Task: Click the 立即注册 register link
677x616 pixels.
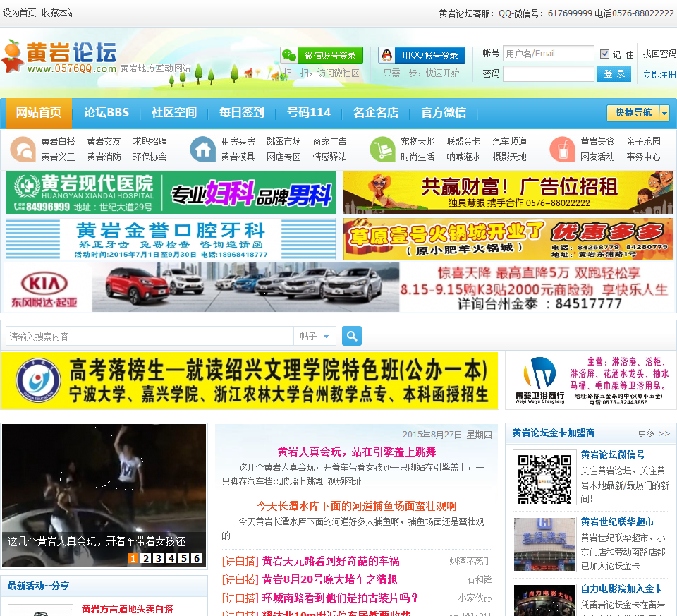Action: click(659, 74)
